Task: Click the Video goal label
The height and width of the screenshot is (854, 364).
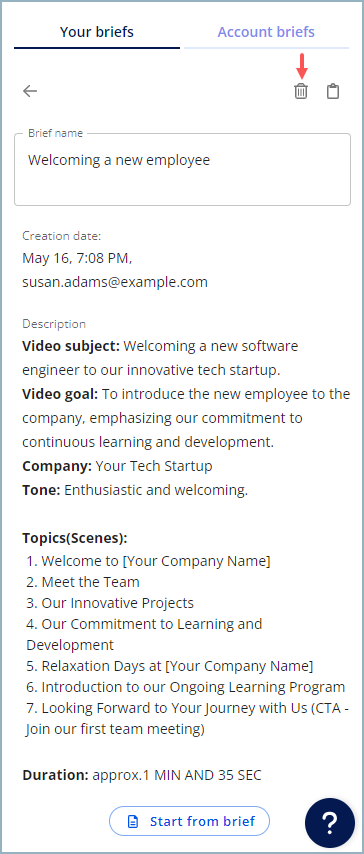Action: click(60, 394)
